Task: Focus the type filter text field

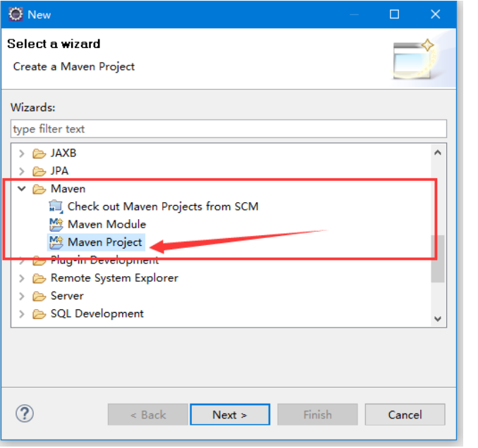Action: (228, 129)
